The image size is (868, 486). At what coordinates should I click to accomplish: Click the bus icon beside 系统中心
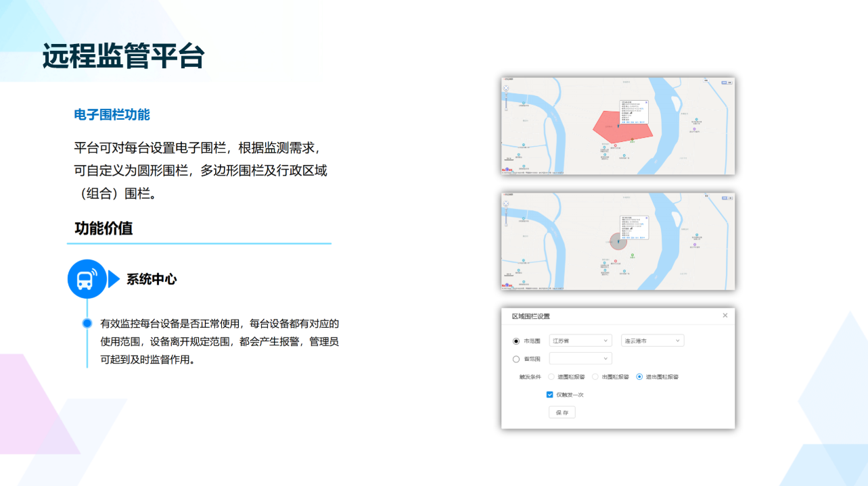[87, 279]
